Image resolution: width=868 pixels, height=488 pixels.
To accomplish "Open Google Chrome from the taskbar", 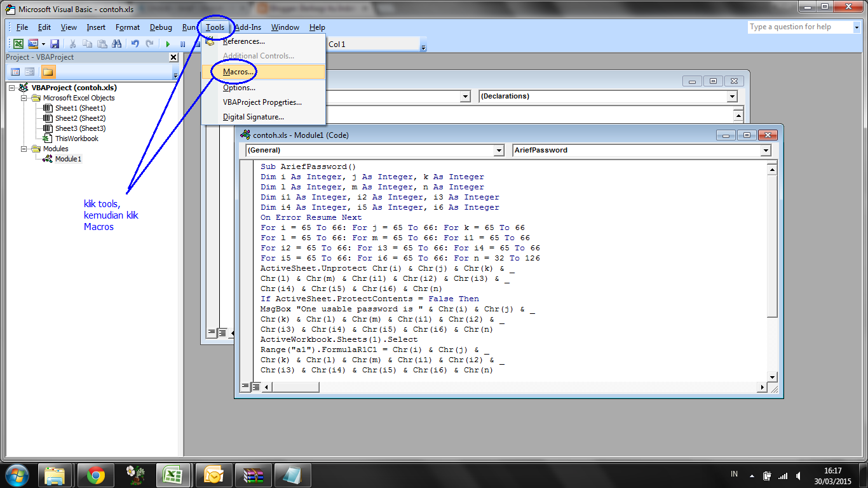I will 96,475.
